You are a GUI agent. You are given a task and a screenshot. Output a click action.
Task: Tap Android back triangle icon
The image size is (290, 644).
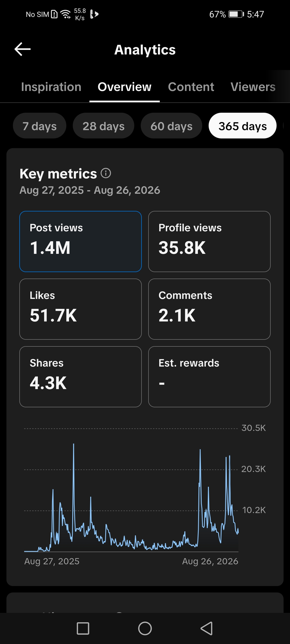[x=207, y=628]
